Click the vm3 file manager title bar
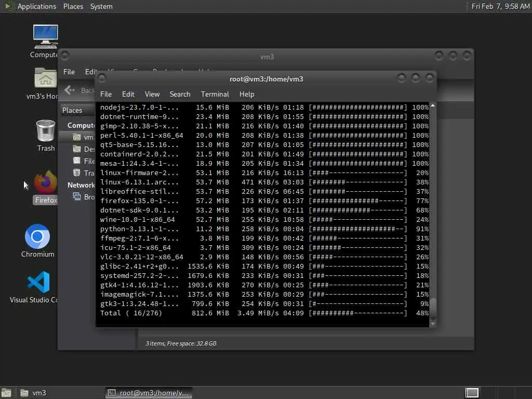The image size is (532, 399). pyautogui.click(x=267, y=57)
